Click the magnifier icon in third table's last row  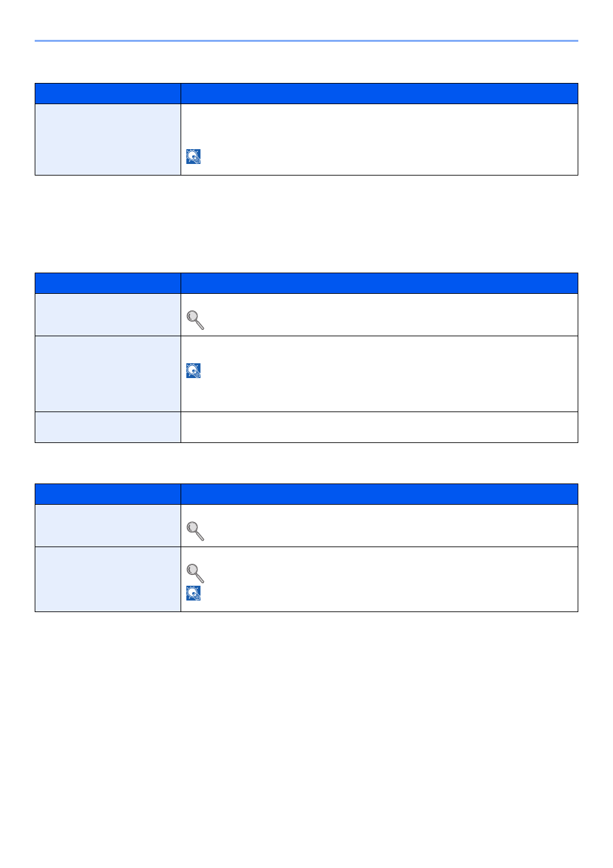point(195,573)
